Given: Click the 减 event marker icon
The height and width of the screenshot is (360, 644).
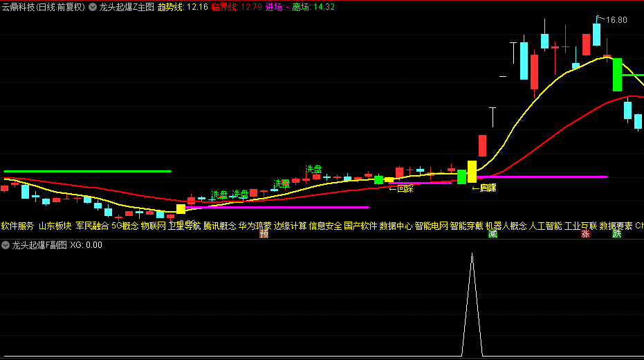Looking at the screenshot, I should [493, 234].
